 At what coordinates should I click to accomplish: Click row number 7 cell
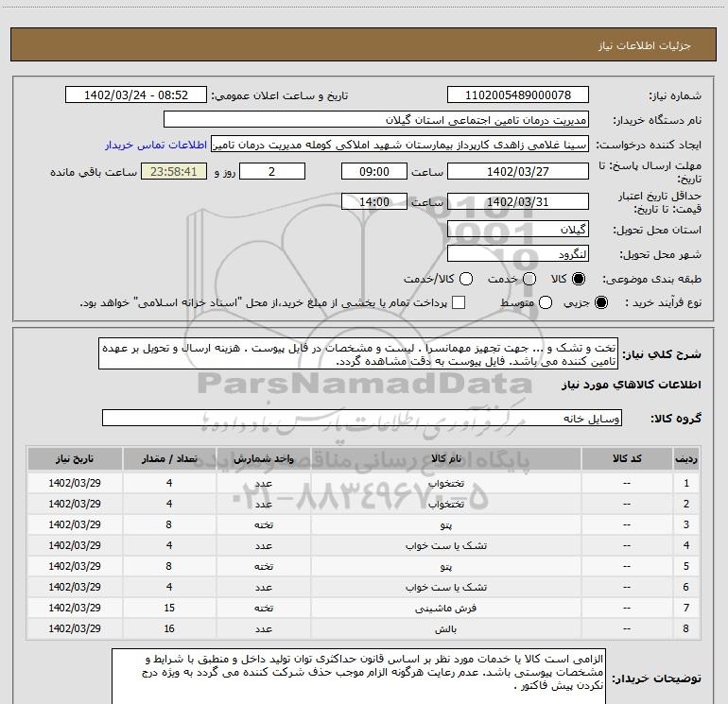coord(686,608)
